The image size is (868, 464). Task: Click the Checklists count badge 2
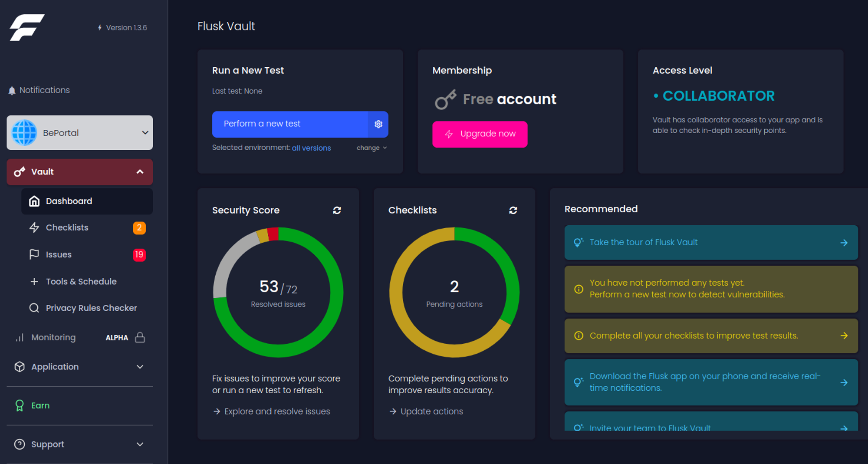click(x=139, y=227)
